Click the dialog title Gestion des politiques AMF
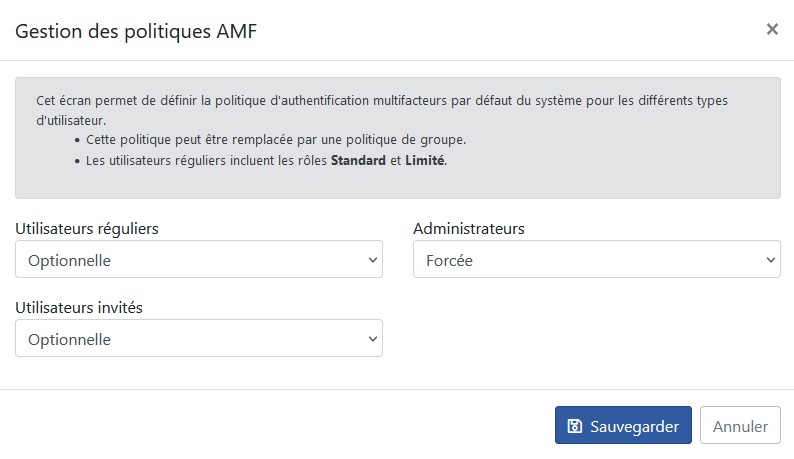This screenshot has width=794, height=459. tap(136, 31)
